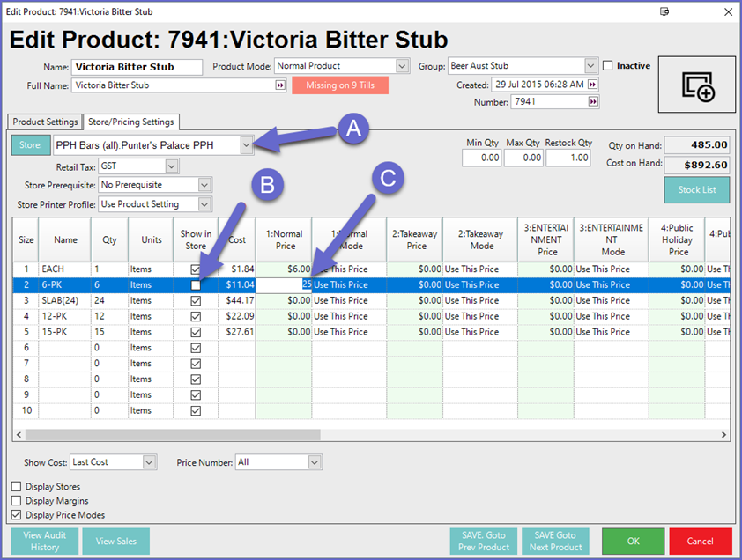The width and height of the screenshot is (742, 560).
Task: Click the red Cancel button
Action: pos(701,542)
